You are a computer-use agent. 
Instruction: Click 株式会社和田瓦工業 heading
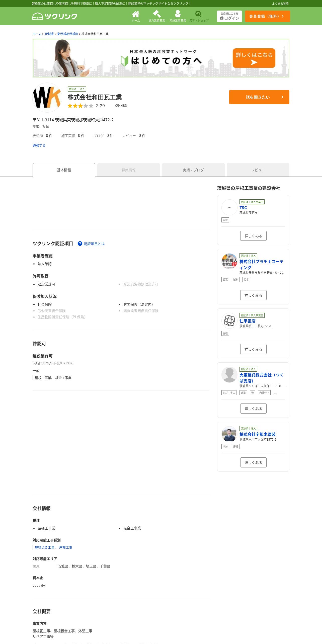point(95,97)
